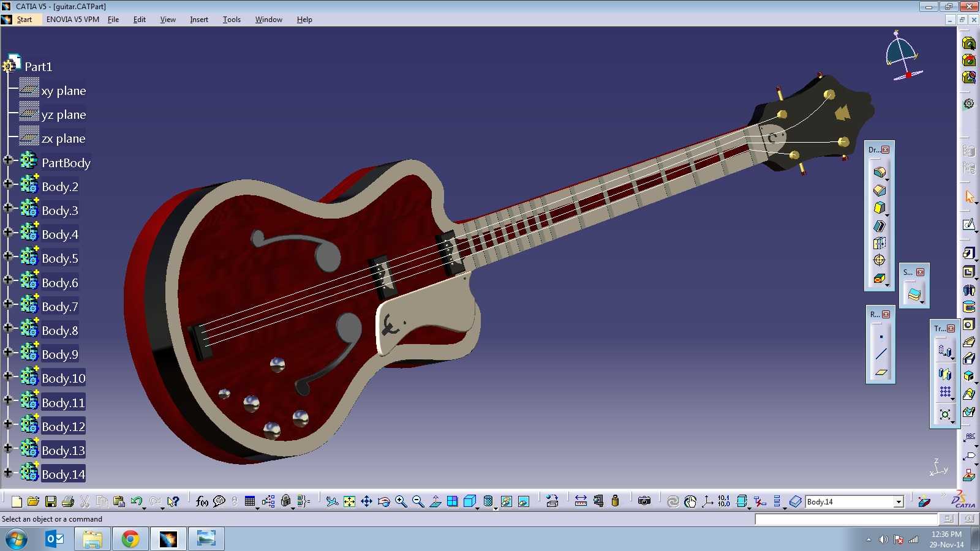Open the Body.14 combo box dropdown
980x551 pixels.
[899, 502]
